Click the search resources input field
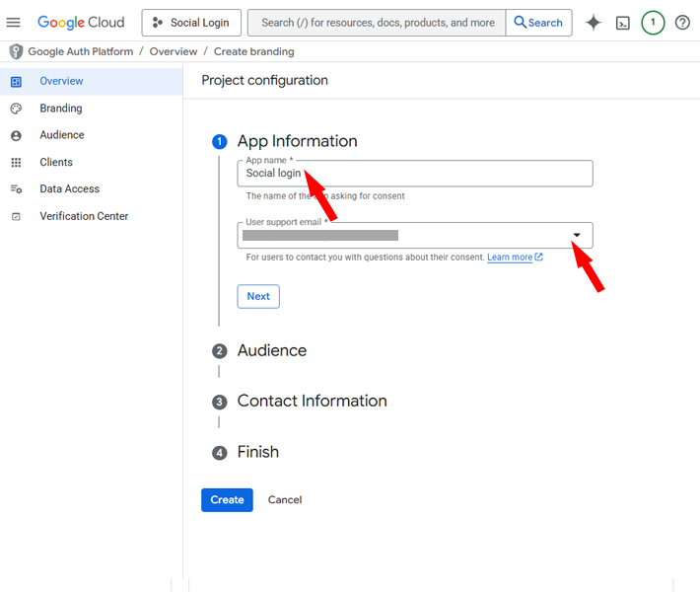Image resolution: width=700 pixels, height=592 pixels. pos(378,23)
